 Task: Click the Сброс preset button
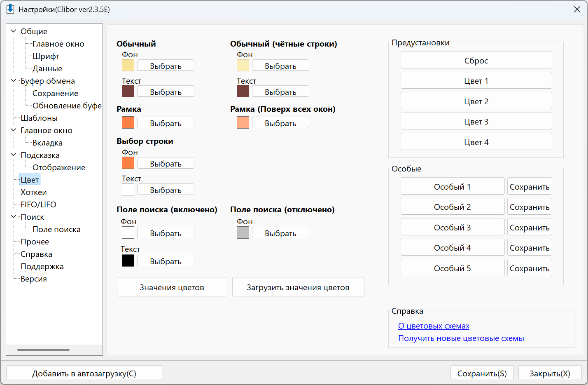(x=476, y=60)
